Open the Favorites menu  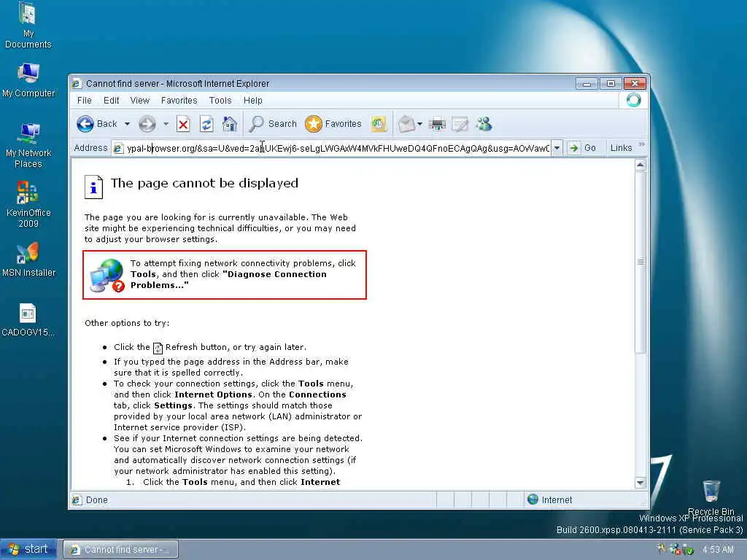pyautogui.click(x=179, y=101)
